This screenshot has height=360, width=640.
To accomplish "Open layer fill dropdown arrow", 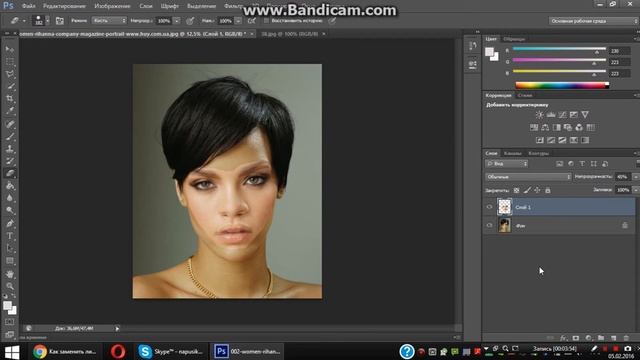I will click(x=636, y=190).
